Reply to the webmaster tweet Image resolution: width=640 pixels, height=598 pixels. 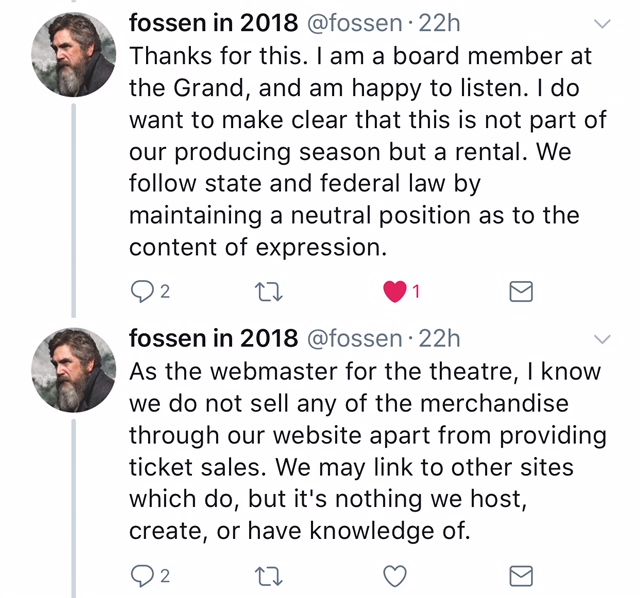[143, 577]
